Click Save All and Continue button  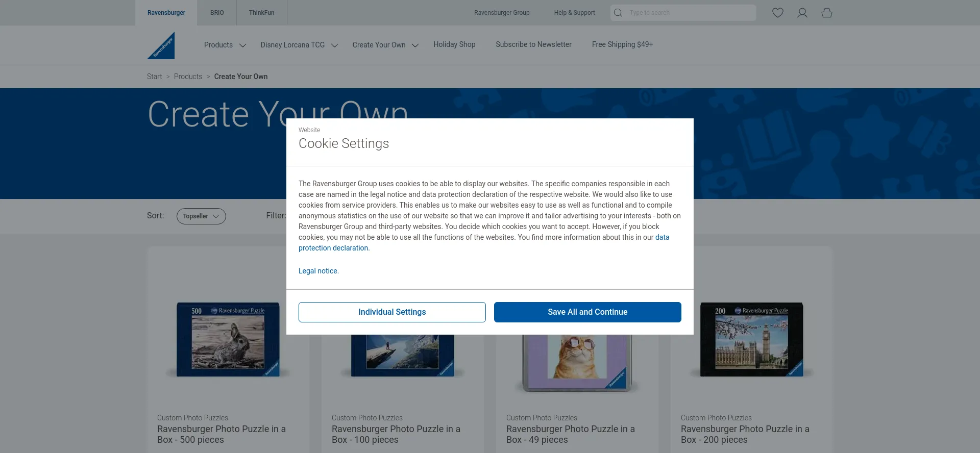click(x=587, y=312)
